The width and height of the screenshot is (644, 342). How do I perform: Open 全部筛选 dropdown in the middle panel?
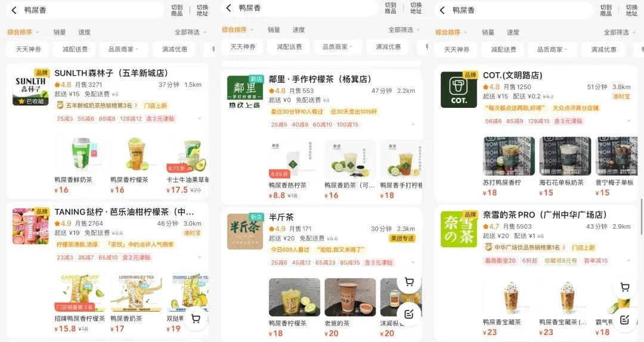pos(404,30)
